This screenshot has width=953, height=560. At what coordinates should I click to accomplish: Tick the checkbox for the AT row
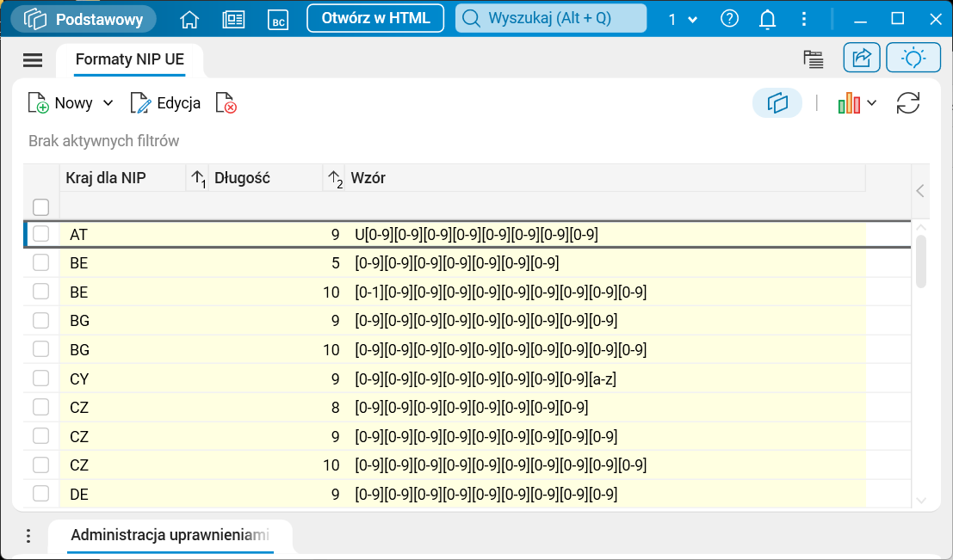(40, 234)
